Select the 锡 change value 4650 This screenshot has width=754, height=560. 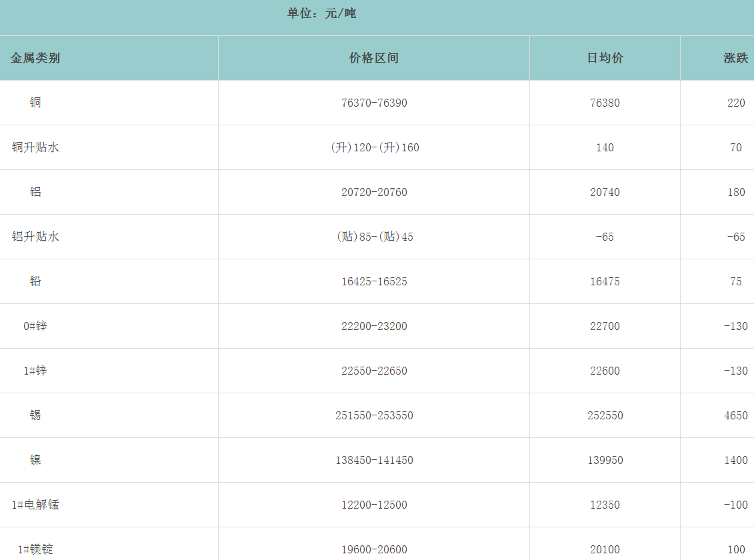point(736,415)
